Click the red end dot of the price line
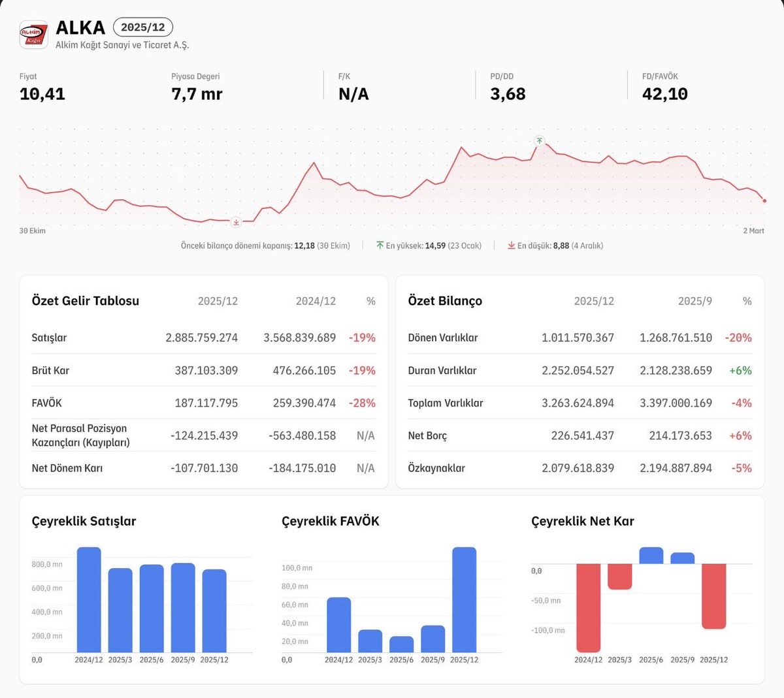Screen dimensions: 784x698 point(764,200)
